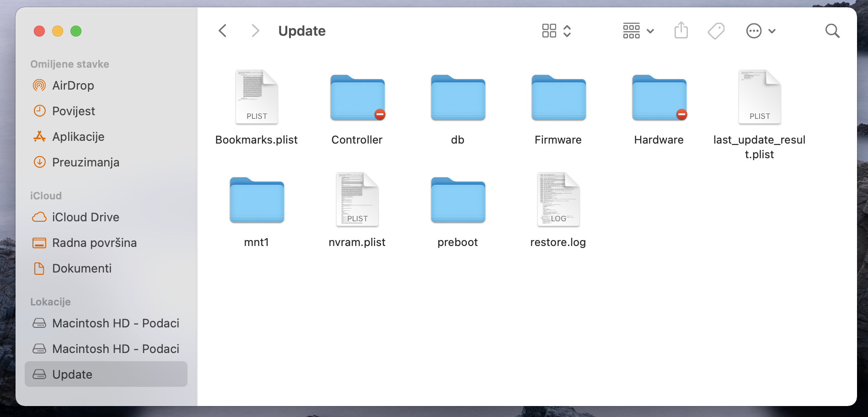The width and height of the screenshot is (868, 417).
Task: Select the last_update_result.plist file icon
Action: point(760,97)
